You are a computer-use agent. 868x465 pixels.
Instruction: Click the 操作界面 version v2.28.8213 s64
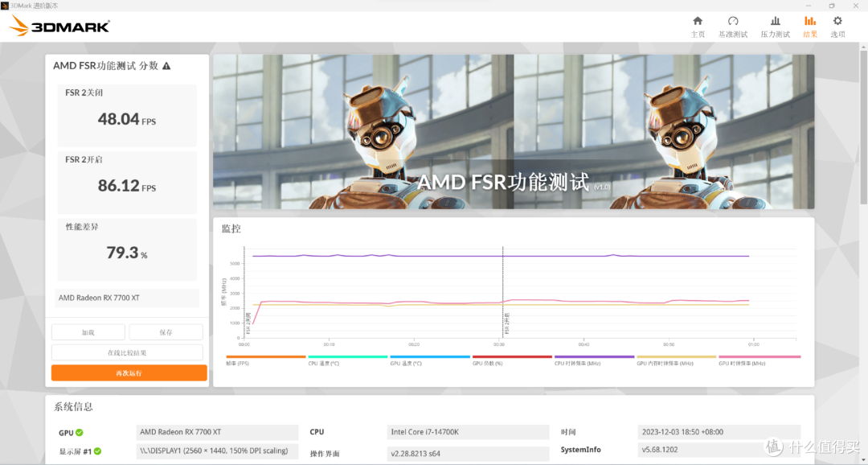click(469, 454)
